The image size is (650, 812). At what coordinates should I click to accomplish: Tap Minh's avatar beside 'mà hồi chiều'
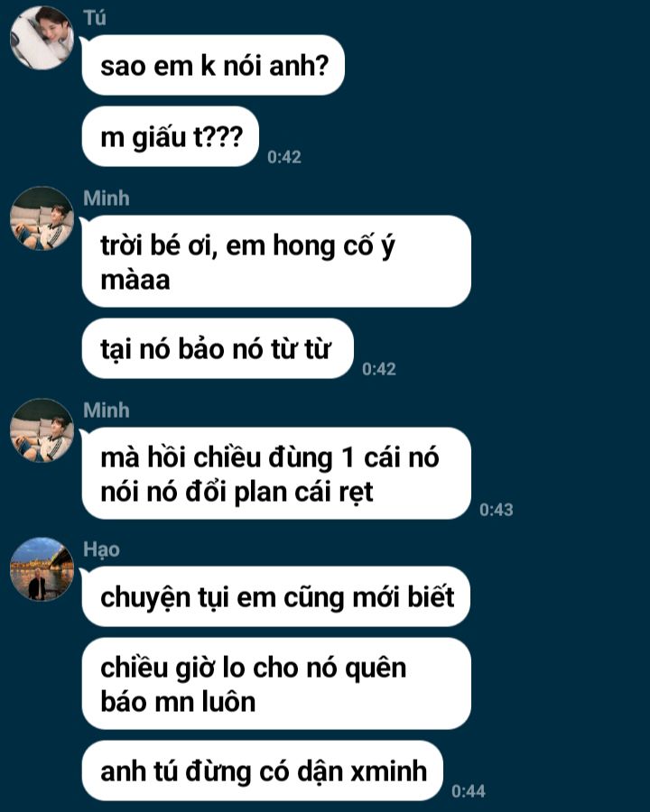click(x=42, y=430)
